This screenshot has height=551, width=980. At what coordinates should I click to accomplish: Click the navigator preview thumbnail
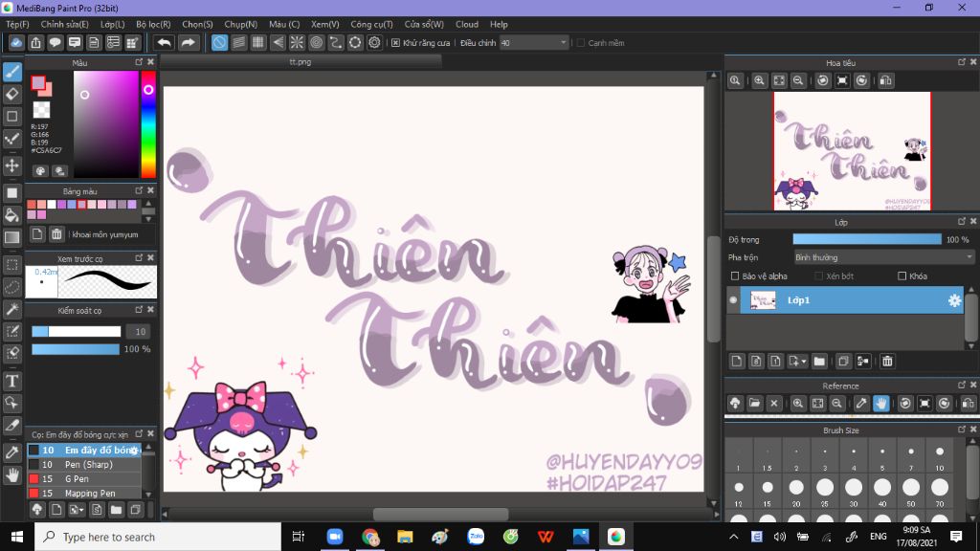pyautogui.click(x=852, y=151)
